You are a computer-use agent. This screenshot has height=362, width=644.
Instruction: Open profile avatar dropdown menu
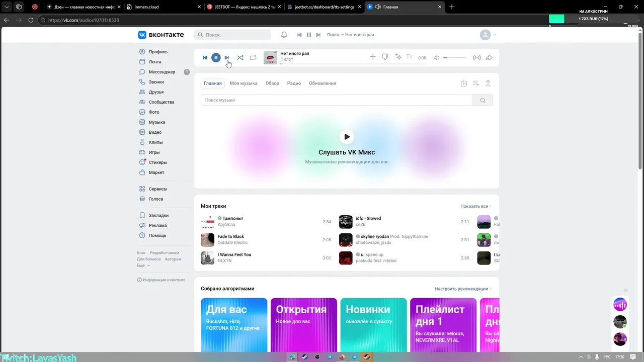point(488,35)
